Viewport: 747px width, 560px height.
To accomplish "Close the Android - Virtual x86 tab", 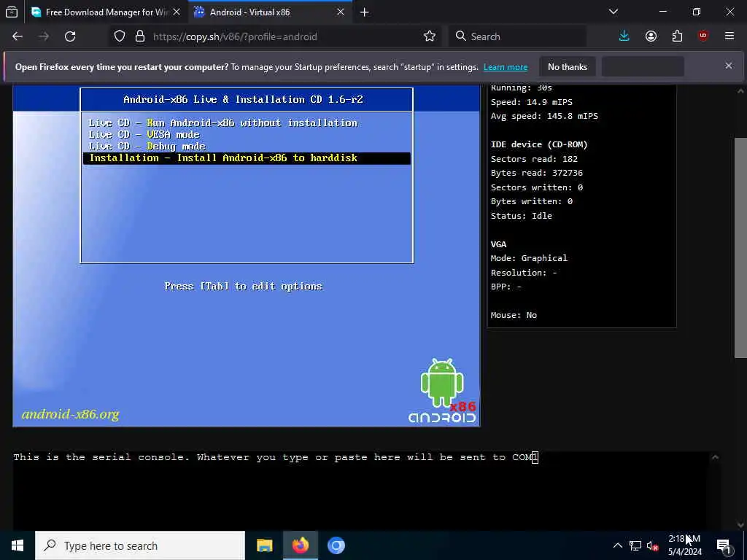I will click(341, 12).
